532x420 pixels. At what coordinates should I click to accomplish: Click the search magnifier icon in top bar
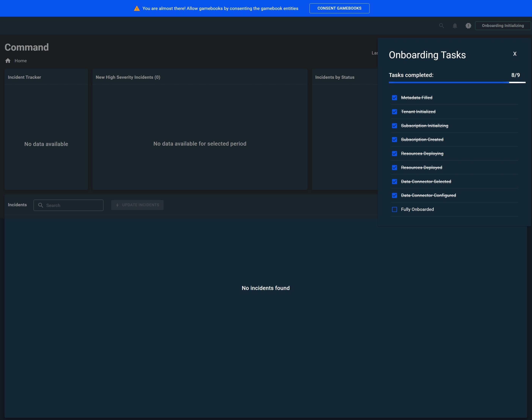pos(441,26)
